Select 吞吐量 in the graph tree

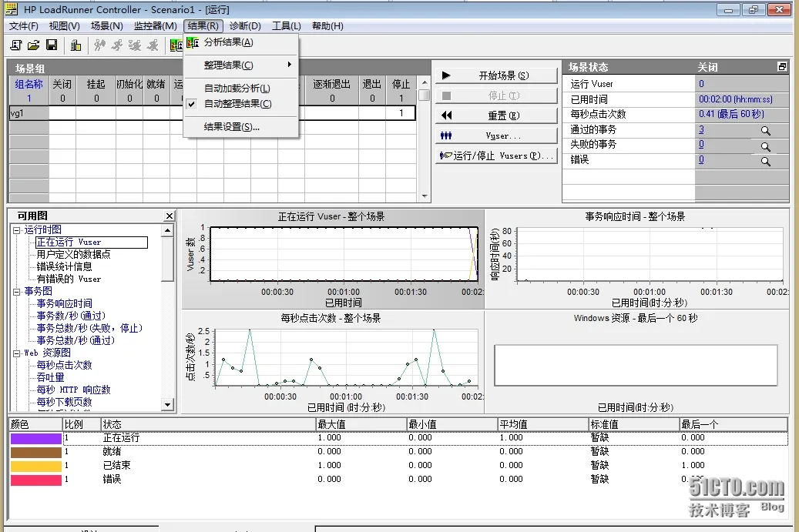point(50,378)
